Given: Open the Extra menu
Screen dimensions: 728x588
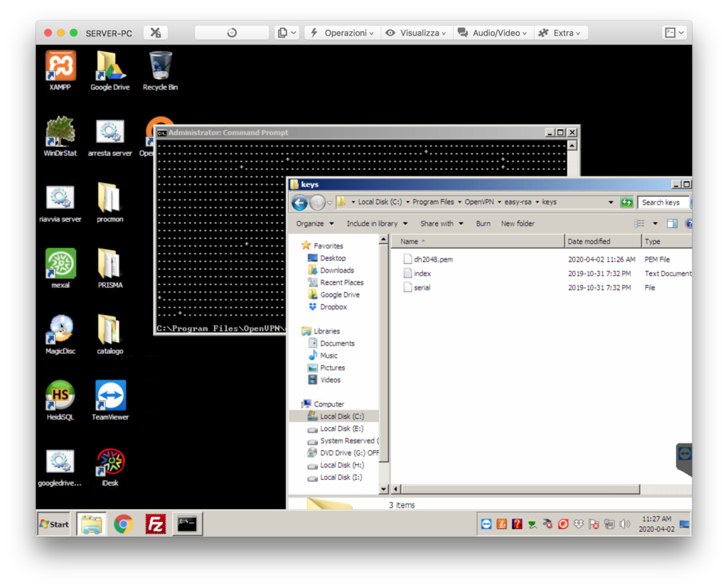Looking at the screenshot, I should tap(560, 33).
